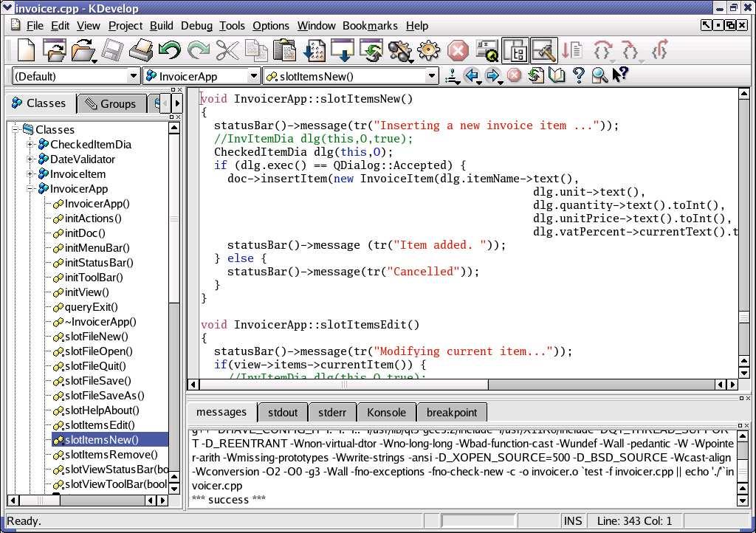Click the KDE Designer dialog editor icon
This screenshot has height=533, width=756.
(487, 51)
